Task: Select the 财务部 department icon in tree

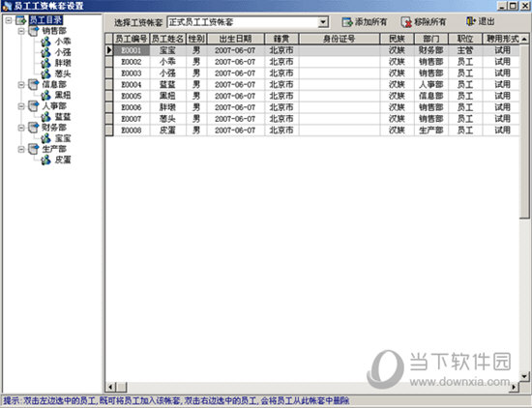Action: point(34,128)
